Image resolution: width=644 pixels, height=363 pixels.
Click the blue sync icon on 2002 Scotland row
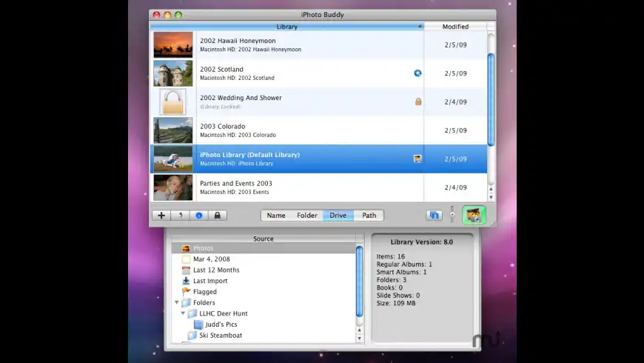[417, 73]
